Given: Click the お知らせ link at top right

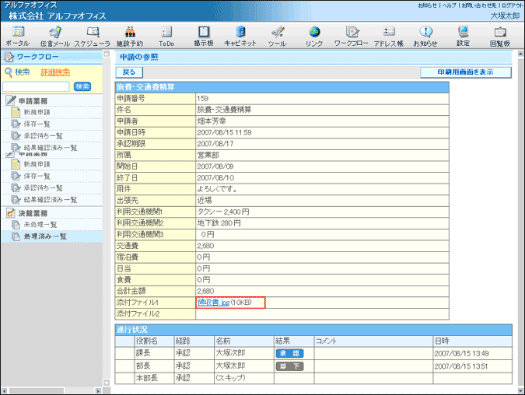Looking at the screenshot, I should click(427, 5).
